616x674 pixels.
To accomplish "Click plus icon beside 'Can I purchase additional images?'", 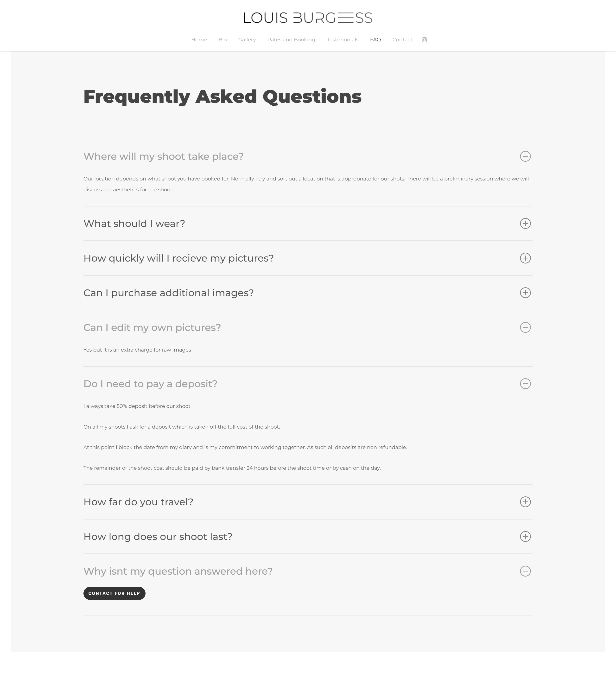I will point(525,293).
